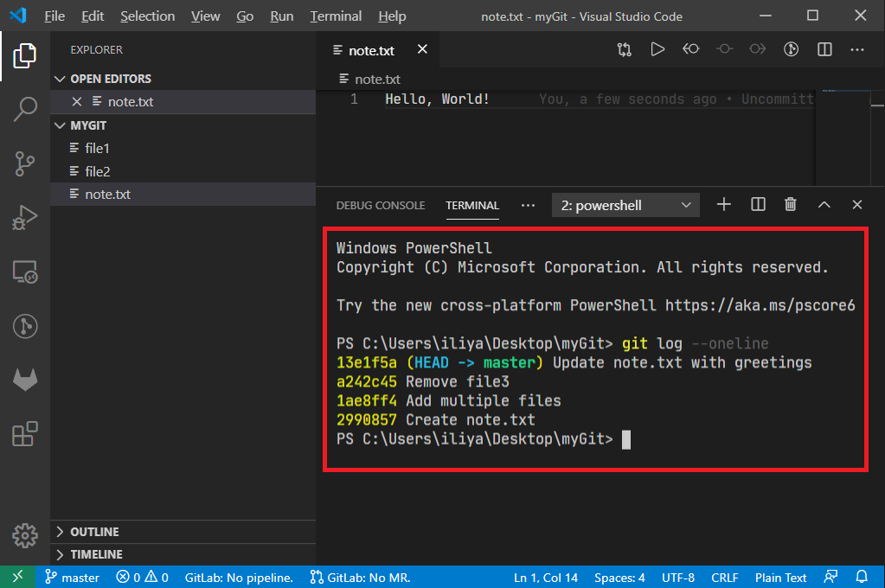The image size is (885, 588).
Task: Open Remote Explorer view in activity bar
Action: [x=25, y=272]
